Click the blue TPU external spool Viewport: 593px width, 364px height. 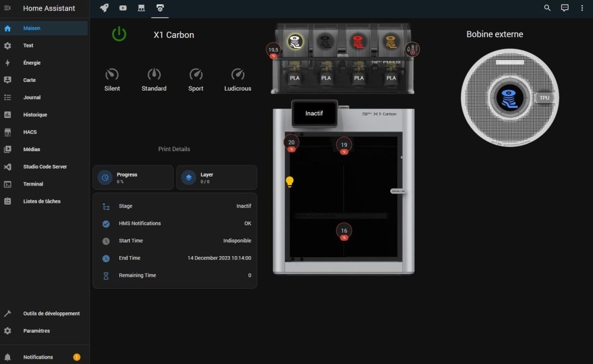pos(509,98)
